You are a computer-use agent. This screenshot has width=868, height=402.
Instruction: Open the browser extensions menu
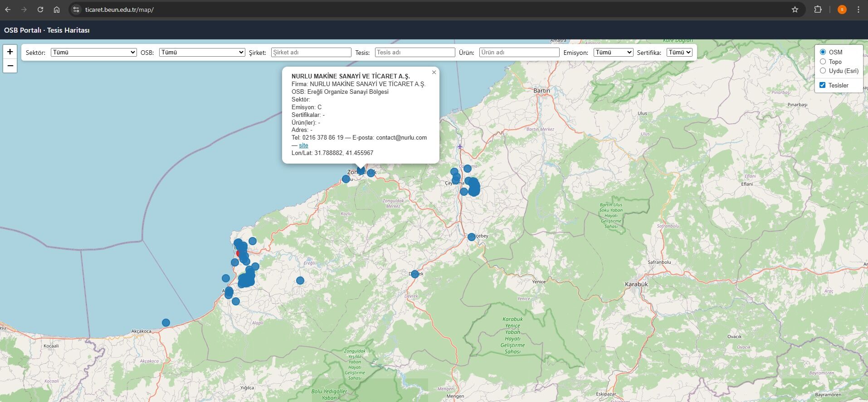[818, 10]
